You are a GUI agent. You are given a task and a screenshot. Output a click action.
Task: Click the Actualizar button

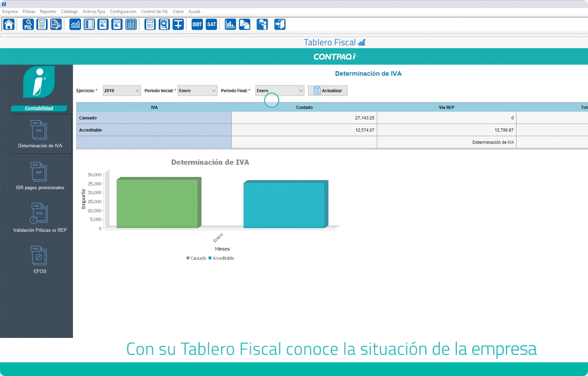pos(327,90)
